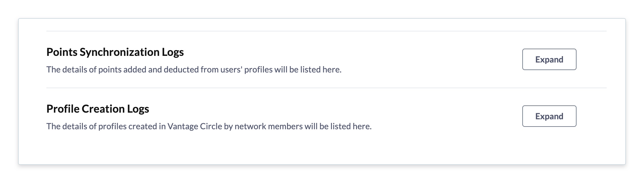The height and width of the screenshot is (183, 644).
Task: Click the Points Synchronization Logs heading
Action: pos(115,52)
